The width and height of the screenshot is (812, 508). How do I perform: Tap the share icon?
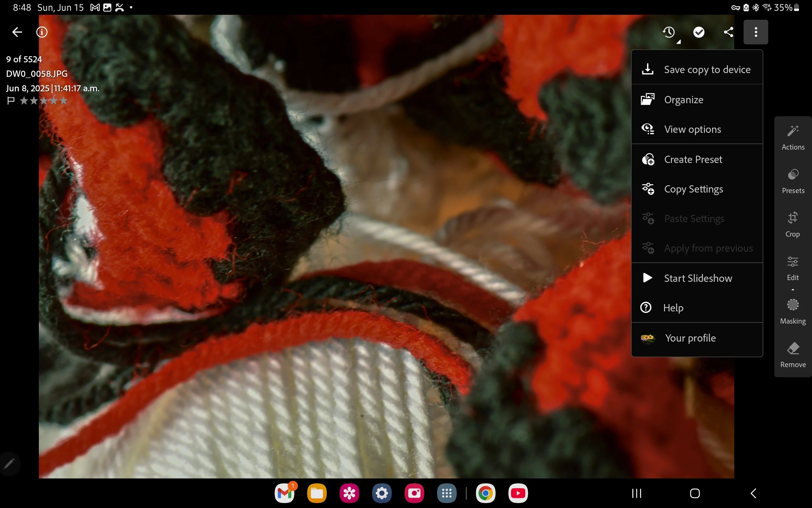(x=728, y=32)
